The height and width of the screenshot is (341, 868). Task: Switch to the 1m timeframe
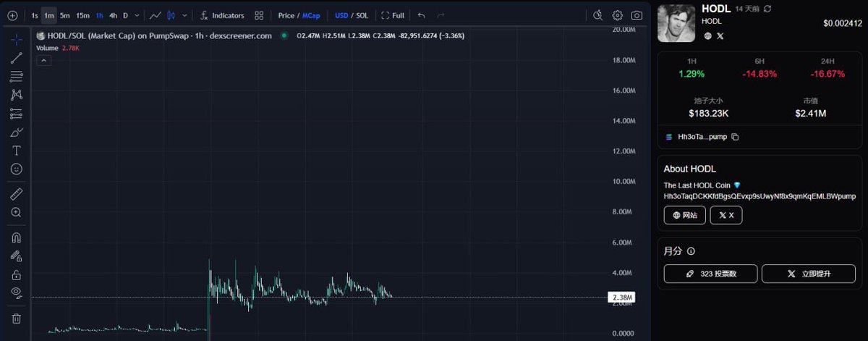[x=49, y=15]
